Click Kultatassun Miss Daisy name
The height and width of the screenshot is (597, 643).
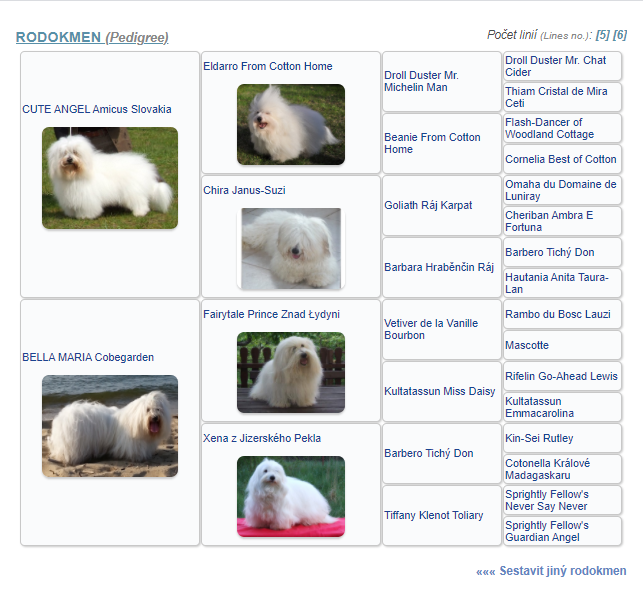click(439, 391)
